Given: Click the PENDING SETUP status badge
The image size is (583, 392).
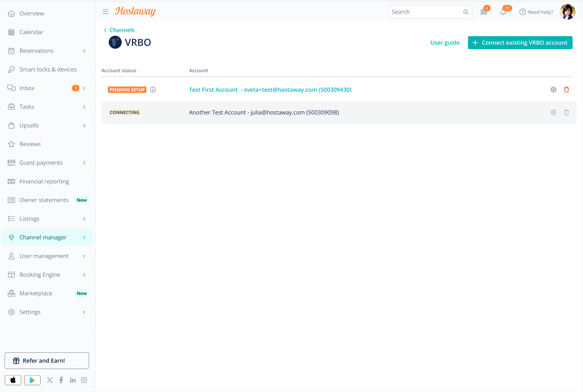Looking at the screenshot, I should [x=127, y=89].
